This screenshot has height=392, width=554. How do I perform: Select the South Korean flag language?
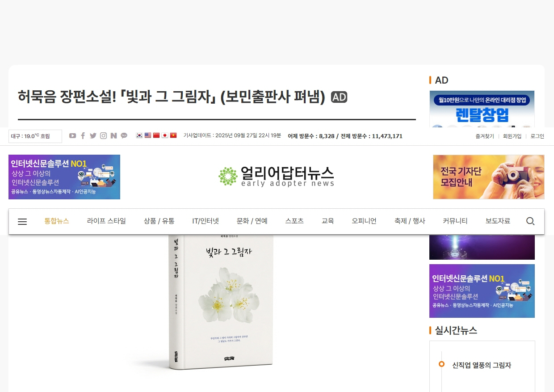pos(139,135)
